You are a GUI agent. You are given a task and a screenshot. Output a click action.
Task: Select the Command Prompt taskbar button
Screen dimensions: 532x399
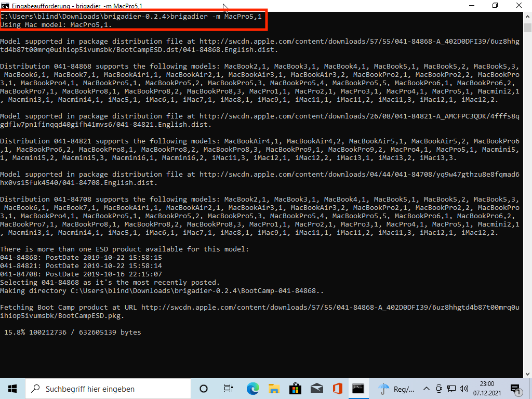pos(358,389)
